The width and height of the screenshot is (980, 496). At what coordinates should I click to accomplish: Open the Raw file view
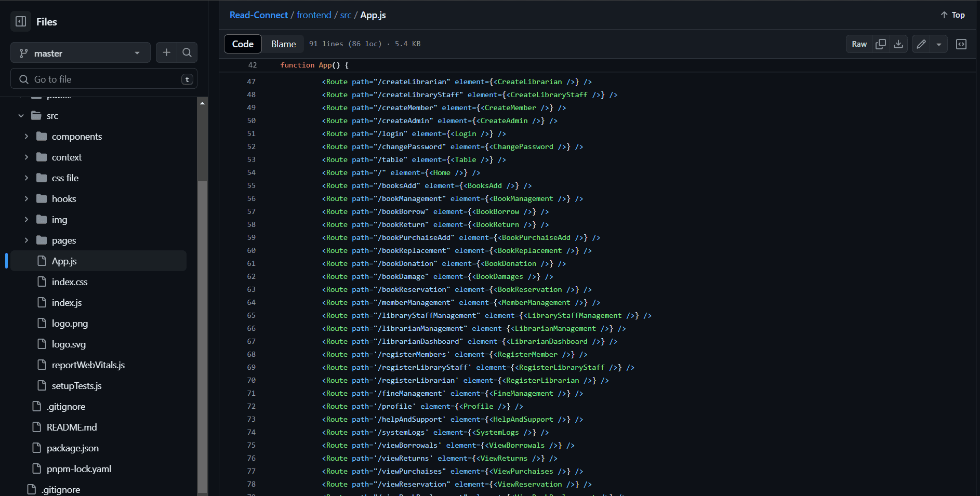coord(859,44)
